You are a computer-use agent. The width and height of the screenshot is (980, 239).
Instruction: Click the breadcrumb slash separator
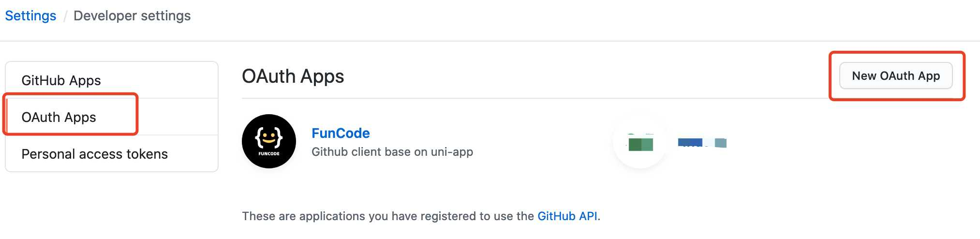65,16
